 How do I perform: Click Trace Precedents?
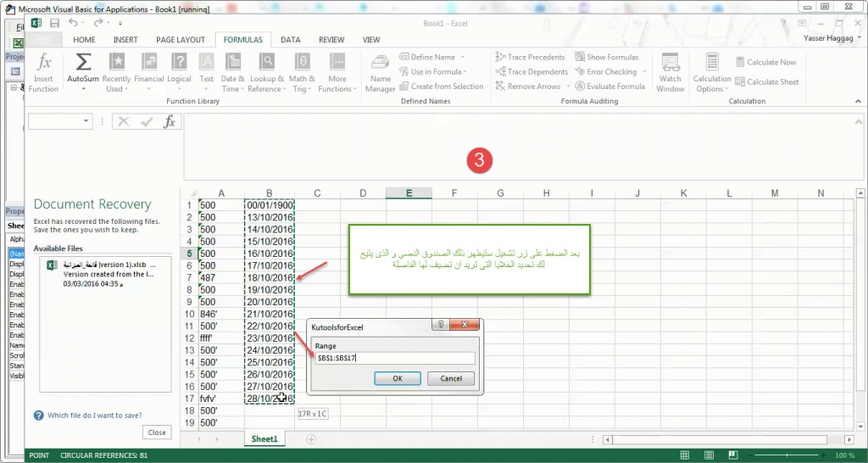pos(531,57)
